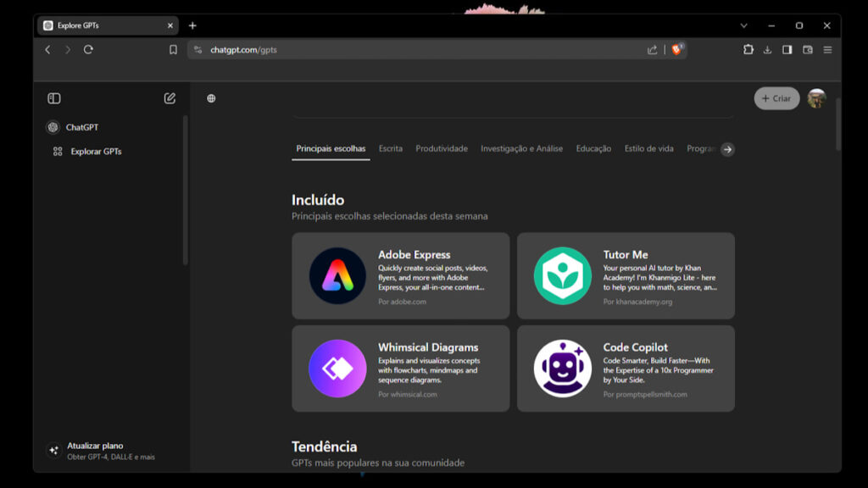Open the user profile avatar
This screenshot has height=488, width=868.
coord(816,98)
